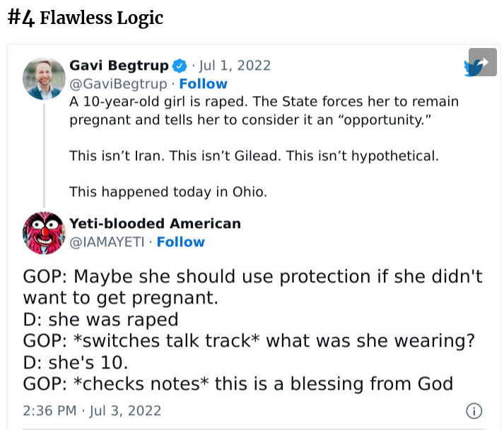
Task: Click the 2:36 PM Jul 3 timestamp
Action: 92,410
